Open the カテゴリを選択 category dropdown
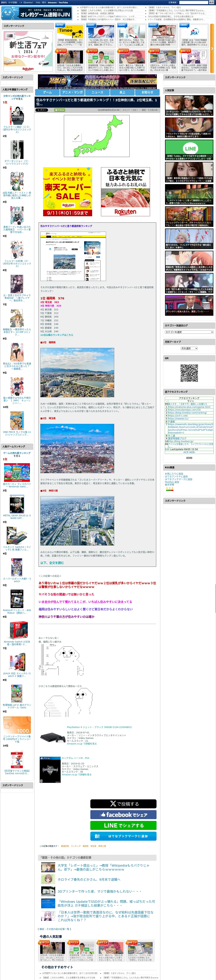The image size is (216, 980). [189, 332]
